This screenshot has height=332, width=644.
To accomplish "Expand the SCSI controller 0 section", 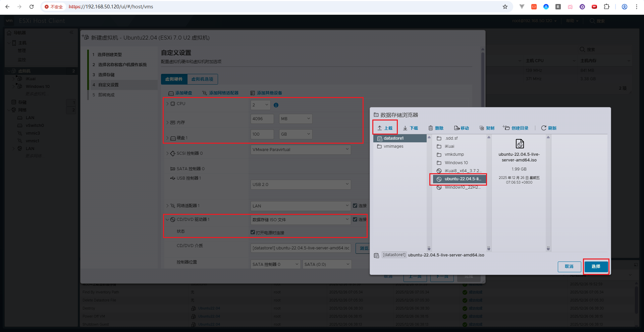I will coord(167,153).
